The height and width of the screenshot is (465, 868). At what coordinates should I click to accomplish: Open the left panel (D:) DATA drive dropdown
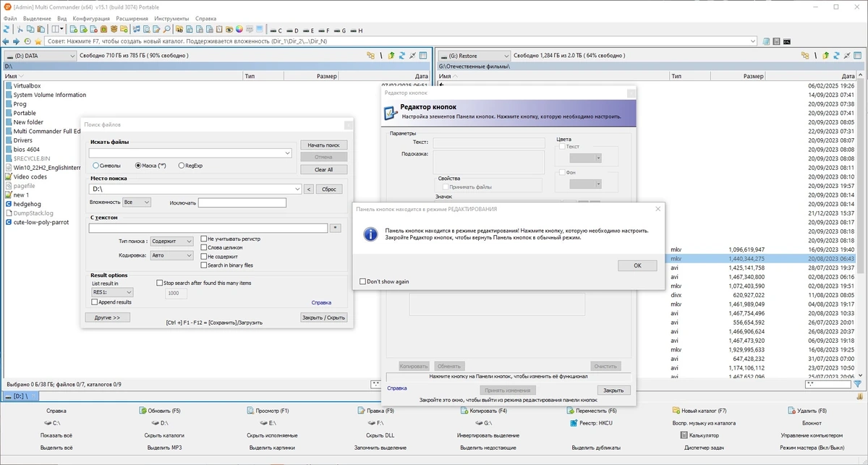pos(40,56)
